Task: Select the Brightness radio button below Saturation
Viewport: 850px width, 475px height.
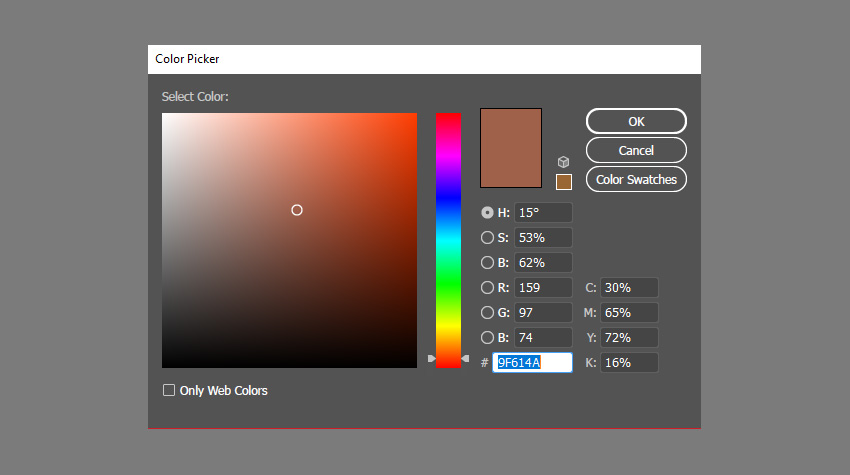Action: [x=487, y=263]
